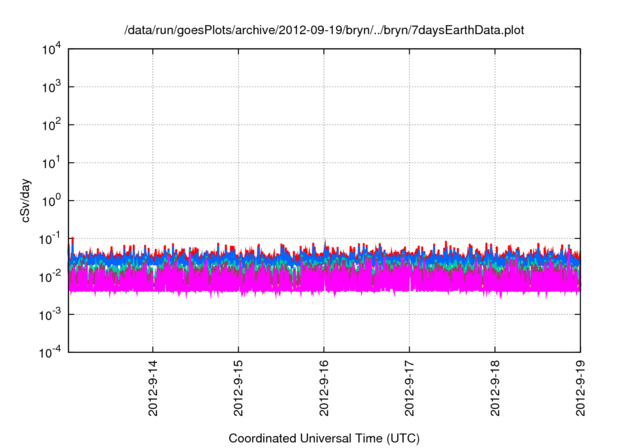640x448 pixels.
Task: Click the 10^3 y-axis tick label
Action: click(52, 88)
